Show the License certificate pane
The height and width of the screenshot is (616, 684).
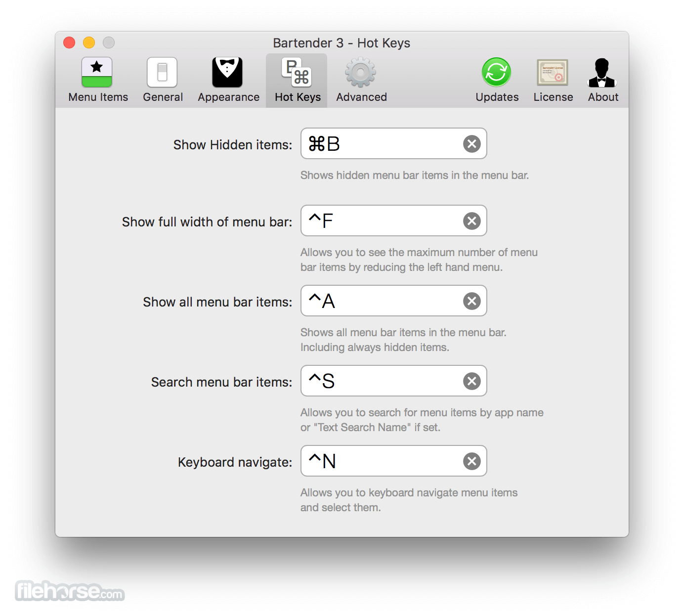(553, 80)
